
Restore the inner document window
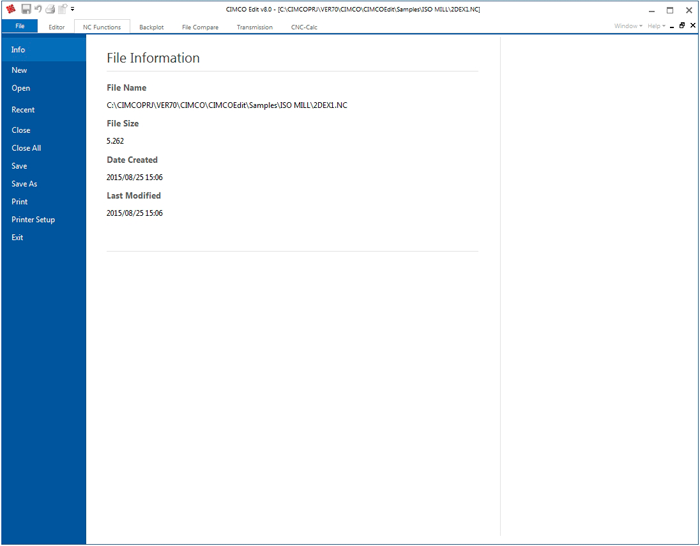click(682, 25)
